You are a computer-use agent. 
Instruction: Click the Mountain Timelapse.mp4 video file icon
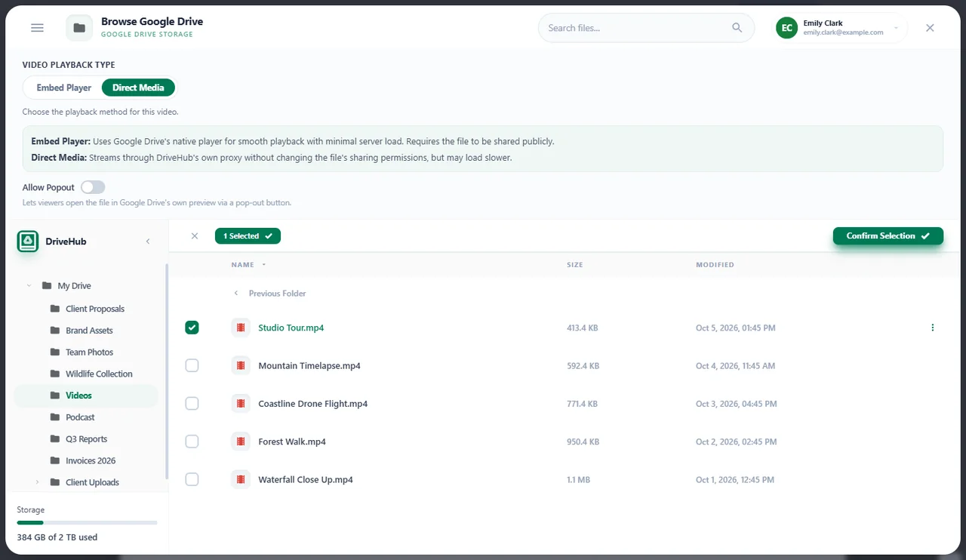coord(241,365)
